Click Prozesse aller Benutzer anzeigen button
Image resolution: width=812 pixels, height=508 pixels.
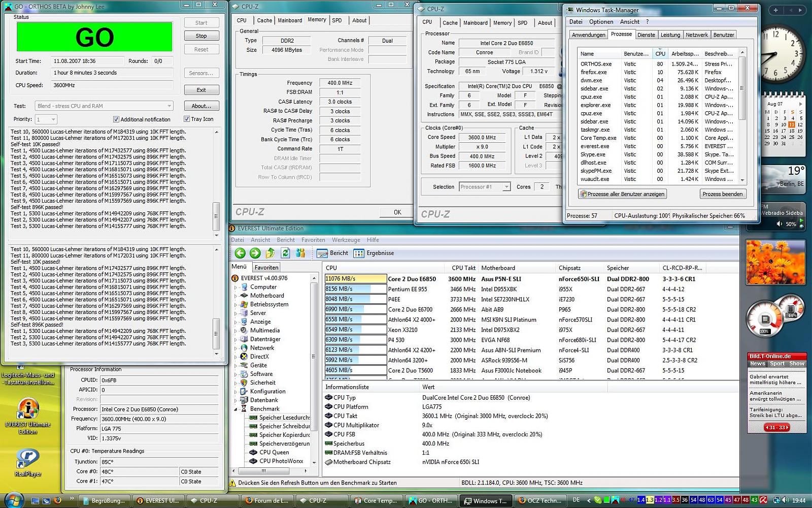tap(622, 194)
